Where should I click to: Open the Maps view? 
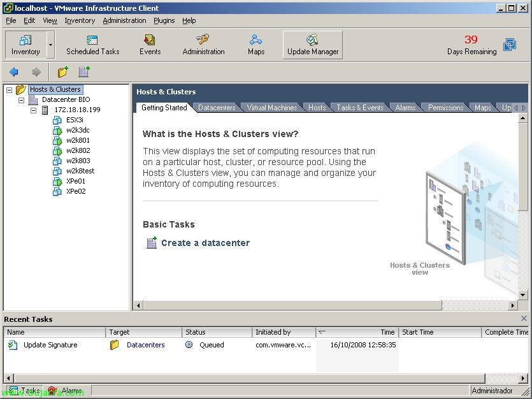256,45
